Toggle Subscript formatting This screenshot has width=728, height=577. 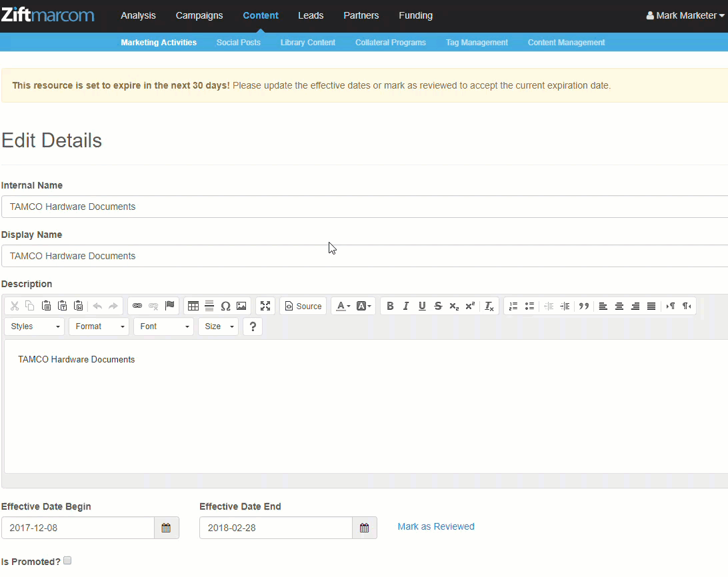pyautogui.click(x=454, y=306)
